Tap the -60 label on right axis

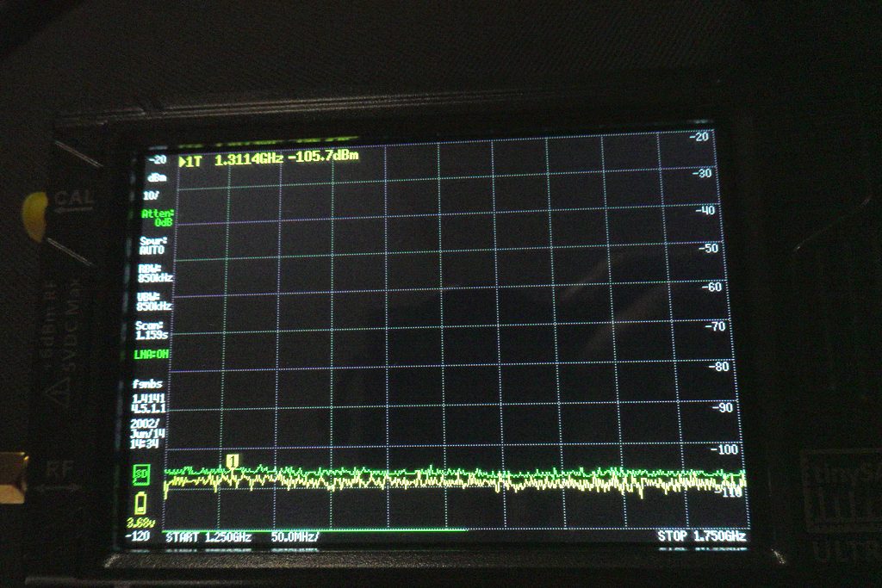pos(711,287)
